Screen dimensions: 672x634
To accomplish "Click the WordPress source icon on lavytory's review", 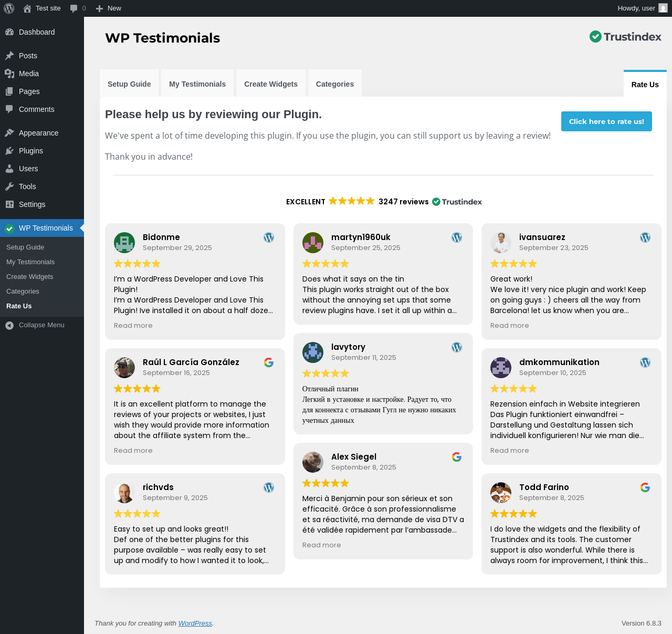I will [457, 347].
